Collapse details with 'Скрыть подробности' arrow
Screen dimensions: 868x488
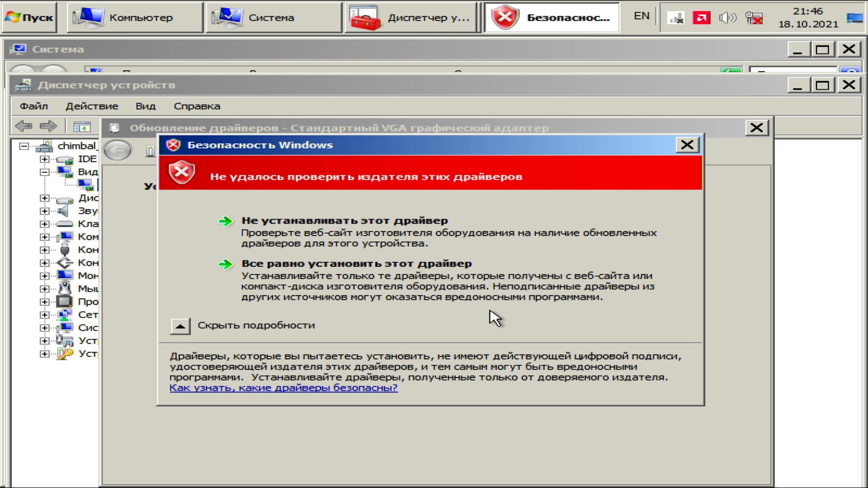[180, 326]
